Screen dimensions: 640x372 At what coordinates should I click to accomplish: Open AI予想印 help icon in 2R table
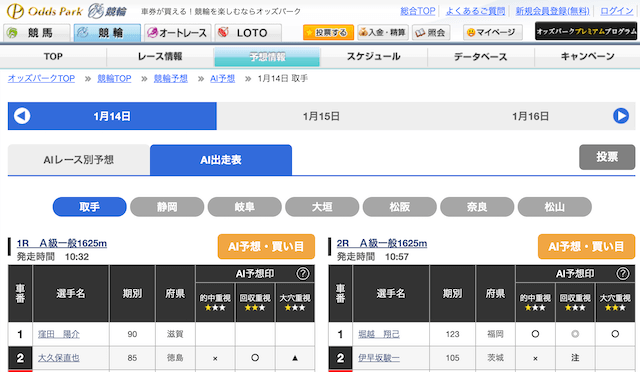622,274
